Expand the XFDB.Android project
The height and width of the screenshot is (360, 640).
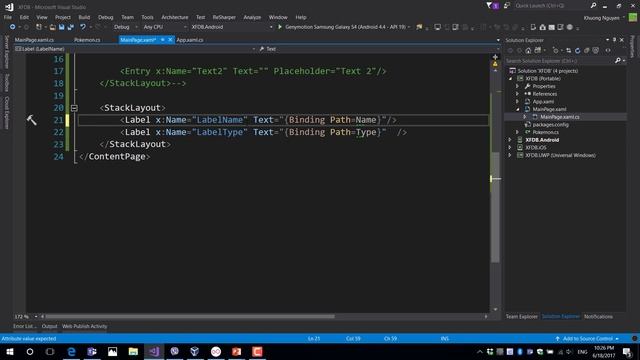point(510,140)
